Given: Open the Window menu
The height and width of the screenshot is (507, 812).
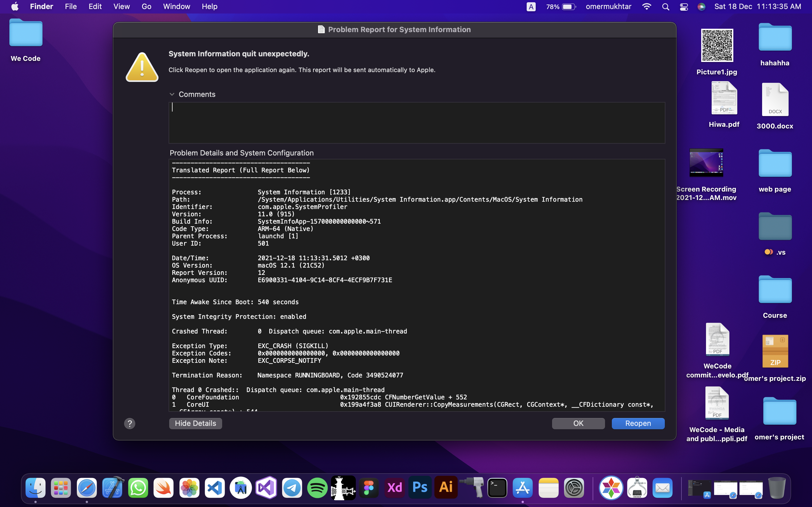Looking at the screenshot, I should [x=176, y=7].
